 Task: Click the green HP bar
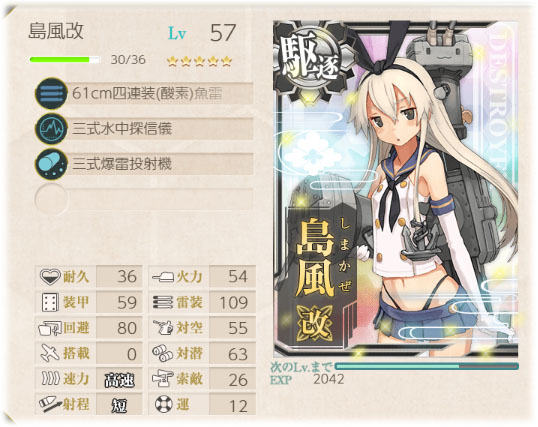point(65,60)
